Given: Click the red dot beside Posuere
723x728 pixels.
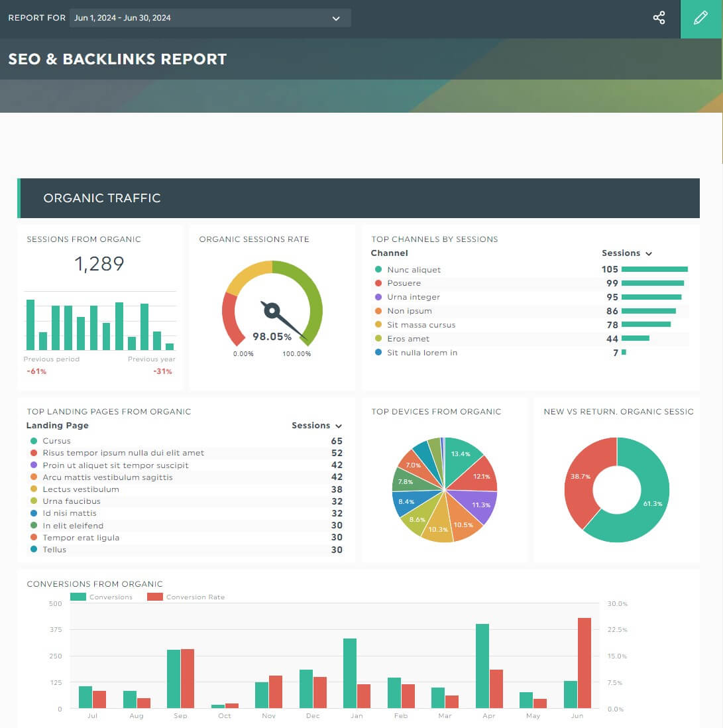Looking at the screenshot, I should point(378,283).
